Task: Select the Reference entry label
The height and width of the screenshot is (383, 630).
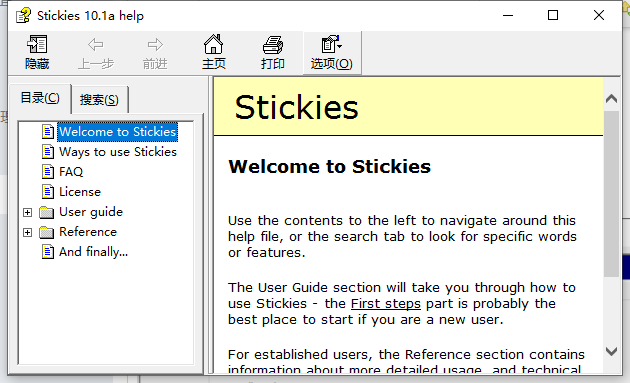Action: [x=88, y=232]
